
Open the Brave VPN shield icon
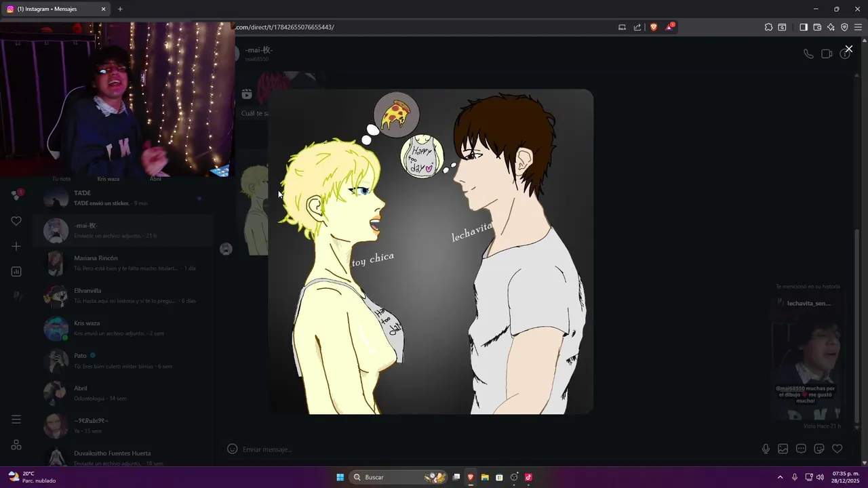point(844,27)
